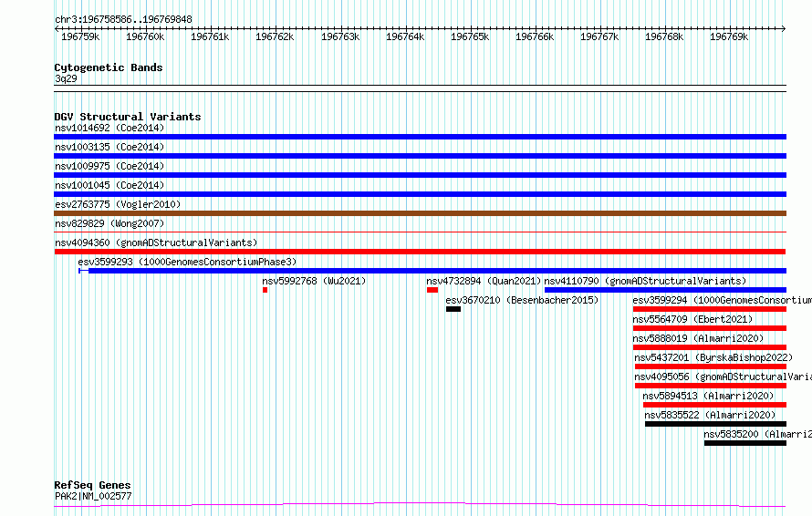
Task: Click the 196766k ruler position label
Action: pos(535,37)
